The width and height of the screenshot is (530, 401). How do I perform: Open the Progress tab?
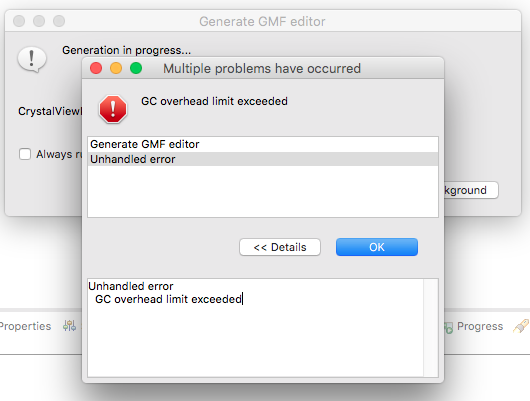click(480, 326)
